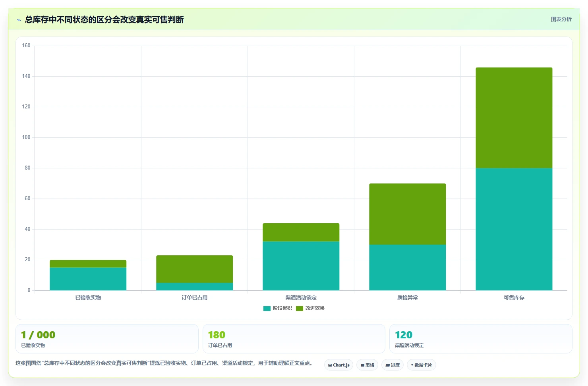Click the teal bar segment for 已验收实物
Image resolution: width=588 pixels, height=386 pixels.
pos(88,279)
